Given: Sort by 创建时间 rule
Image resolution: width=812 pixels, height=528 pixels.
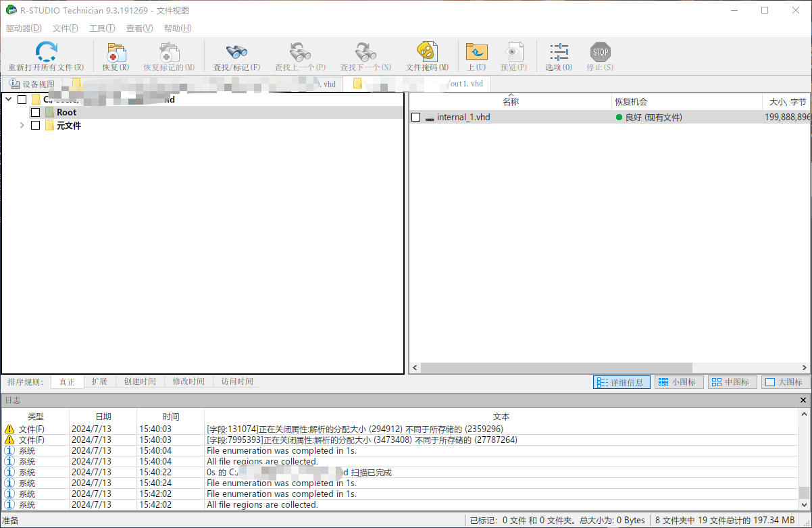Looking at the screenshot, I should [x=140, y=382].
